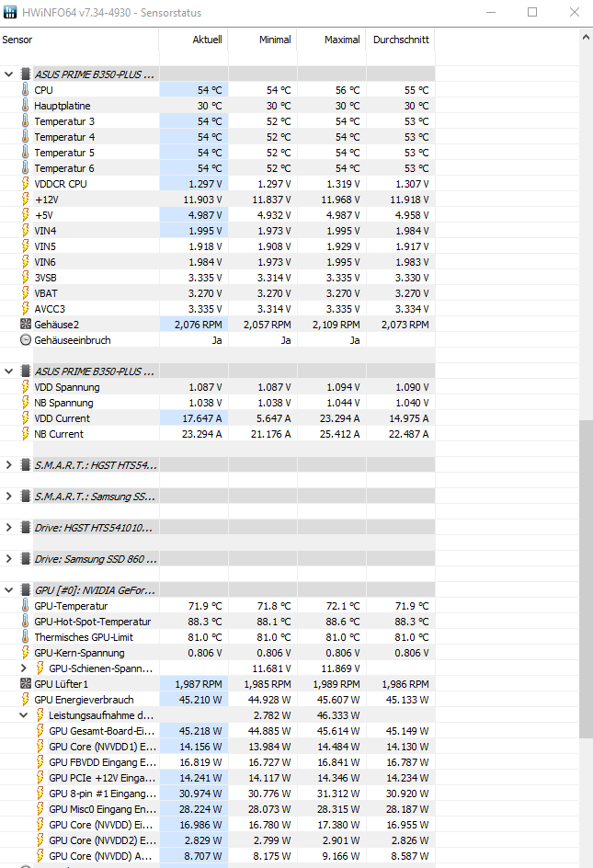Click the power icon of GPU Energieverbrauch
593x868 pixels.
point(25,699)
